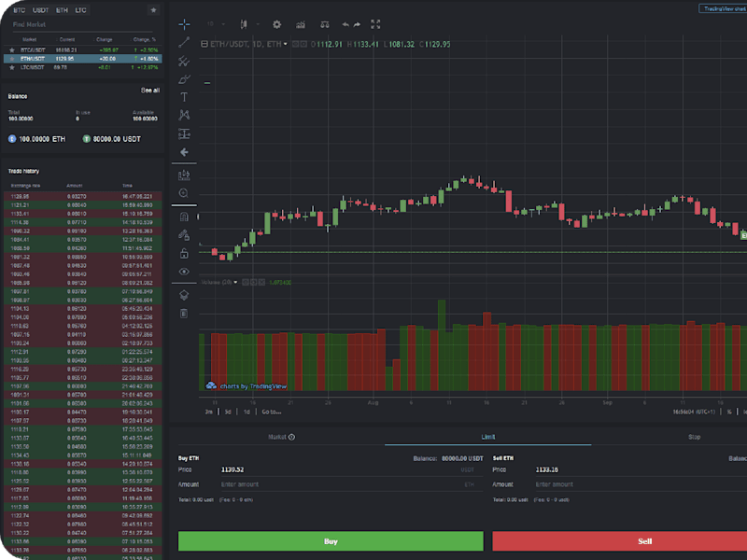Sort markets by Change, % column
Image resolution: width=747 pixels, height=560 pixels.
click(x=145, y=39)
